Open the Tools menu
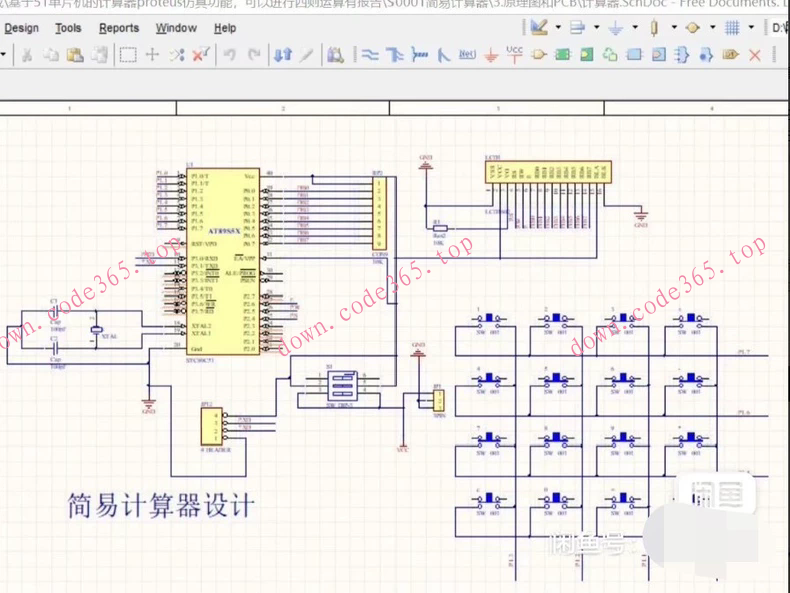The width and height of the screenshot is (790, 593). click(x=68, y=28)
